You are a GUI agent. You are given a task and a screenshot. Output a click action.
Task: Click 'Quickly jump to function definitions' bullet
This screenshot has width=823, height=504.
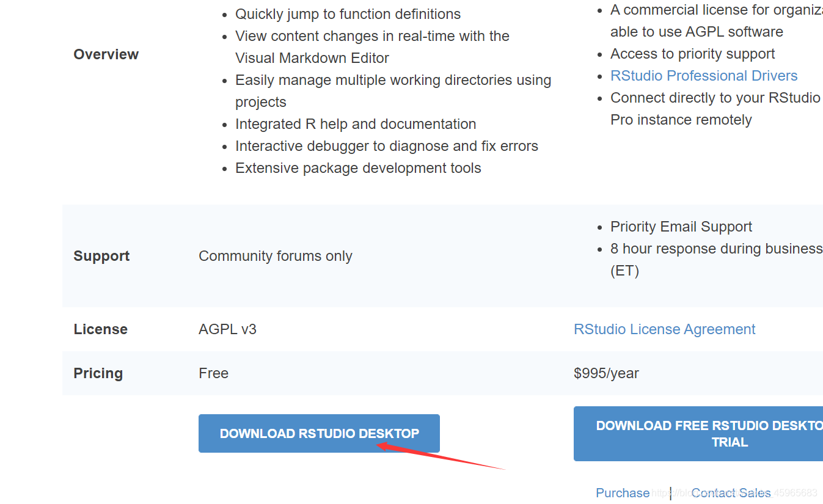[x=348, y=14]
